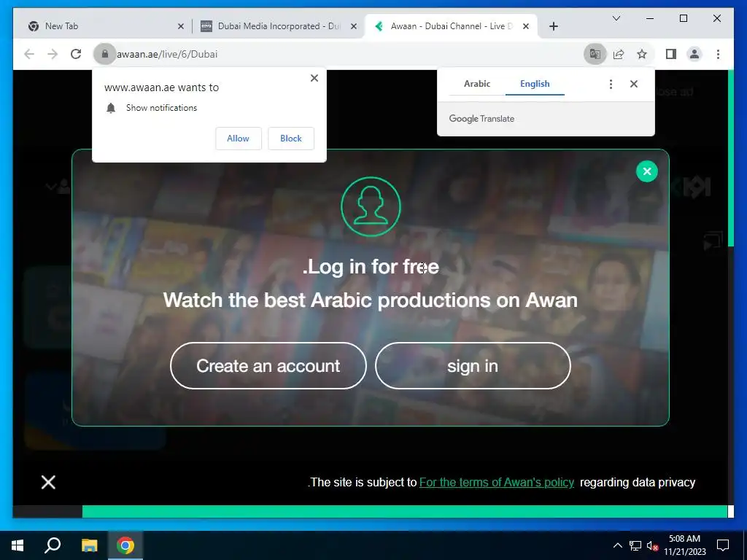The width and height of the screenshot is (747, 560).
Task: Switch to Dubai Media Incorporated tab
Action: click(x=279, y=26)
